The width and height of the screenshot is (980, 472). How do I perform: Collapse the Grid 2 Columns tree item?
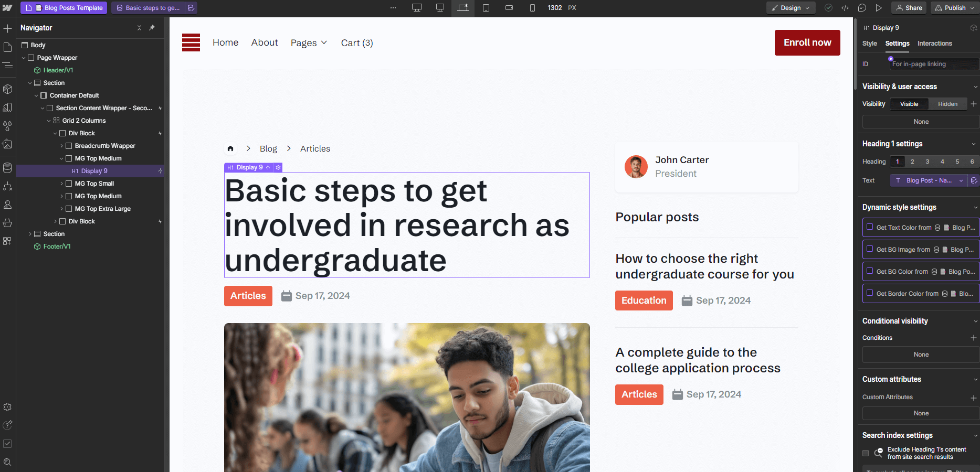[48, 120]
